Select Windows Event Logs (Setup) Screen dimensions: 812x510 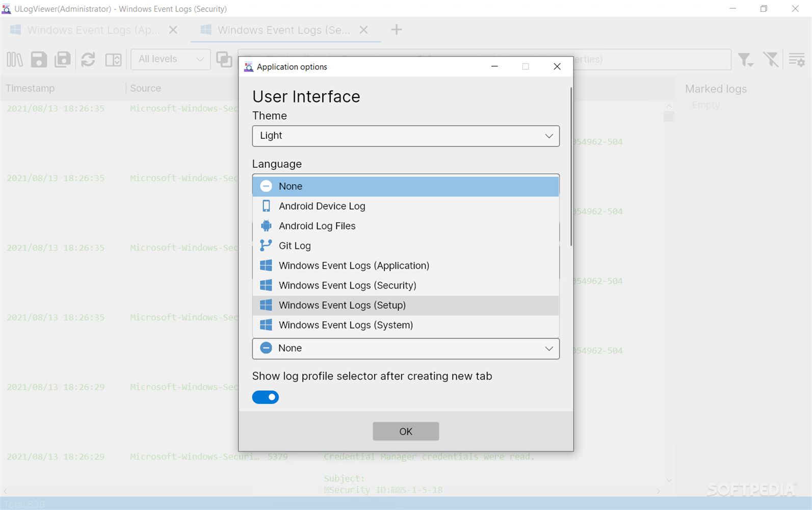click(406, 305)
